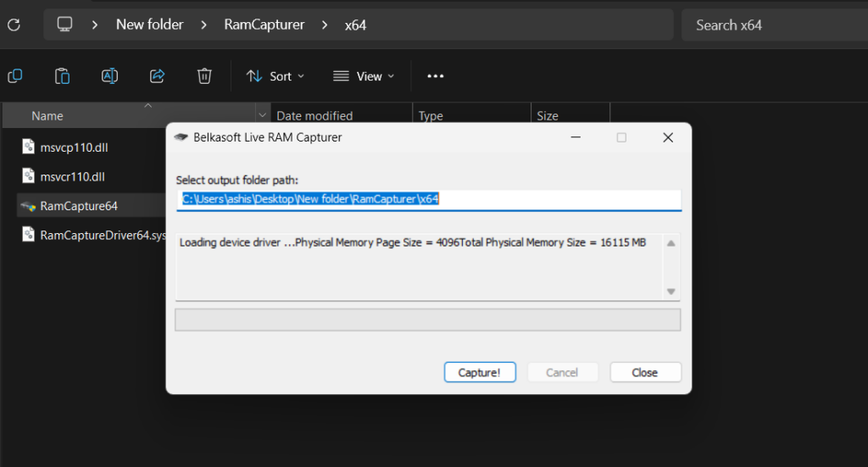This screenshot has width=868, height=467.
Task: Expand chevron after the monitor icon
Action: click(95, 25)
